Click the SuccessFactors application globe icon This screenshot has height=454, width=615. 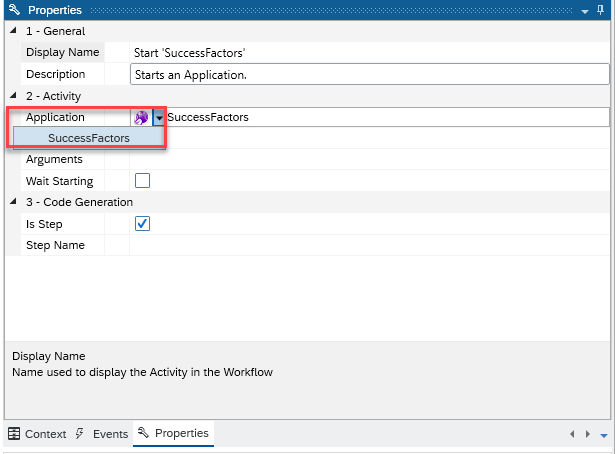[x=141, y=117]
